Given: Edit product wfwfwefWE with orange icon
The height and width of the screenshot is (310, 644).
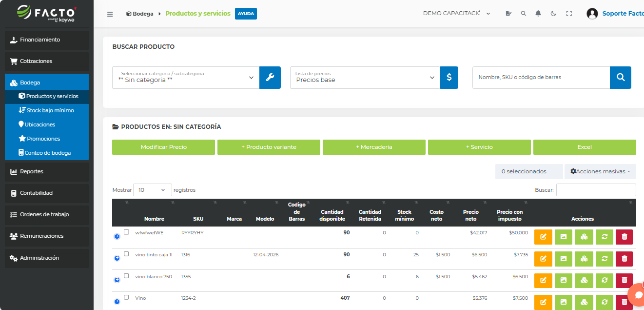Looking at the screenshot, I should pyautogui.click(x=544, y=237).
